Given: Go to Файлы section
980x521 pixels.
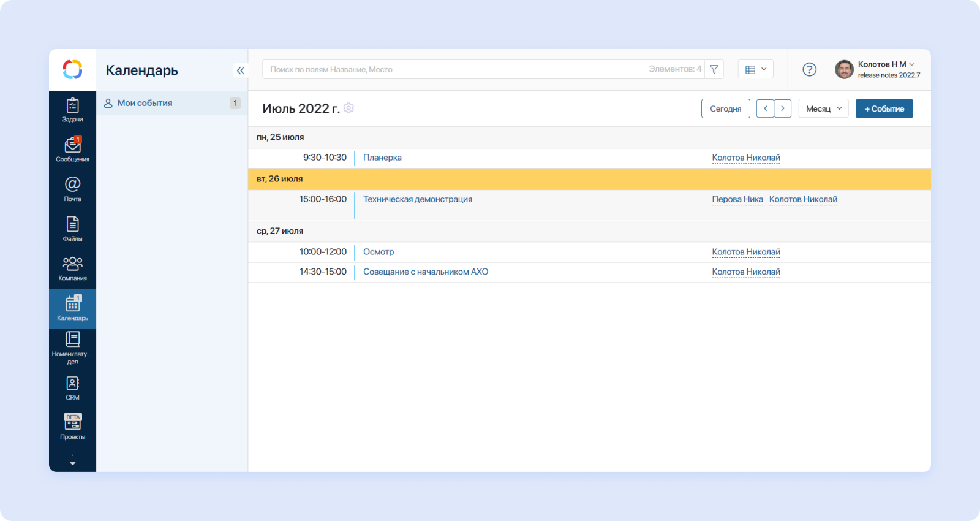Looking at the screenshot, I should click(x=72, y=229).
